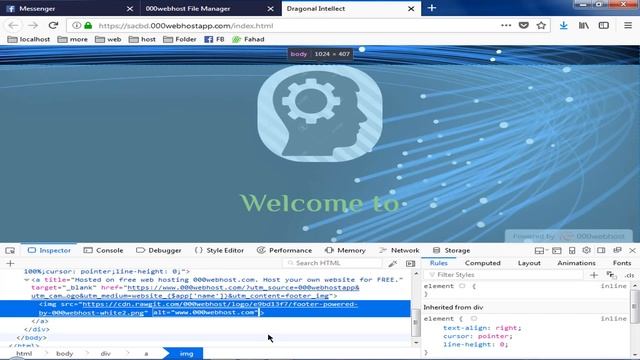The width and height of the screenshot is (640, 360).
Task: Switch to the Messenger tab
Action: point(70,8)
